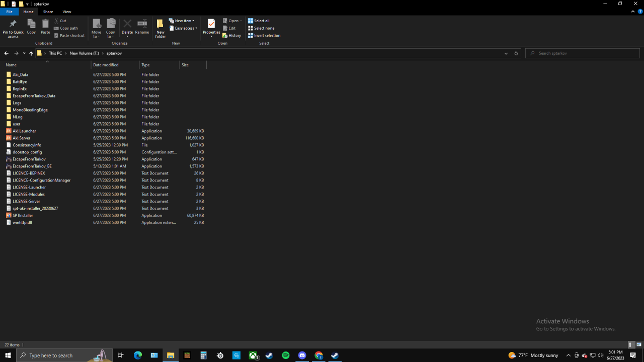Click Paste shortcut in ribbon

69,36
